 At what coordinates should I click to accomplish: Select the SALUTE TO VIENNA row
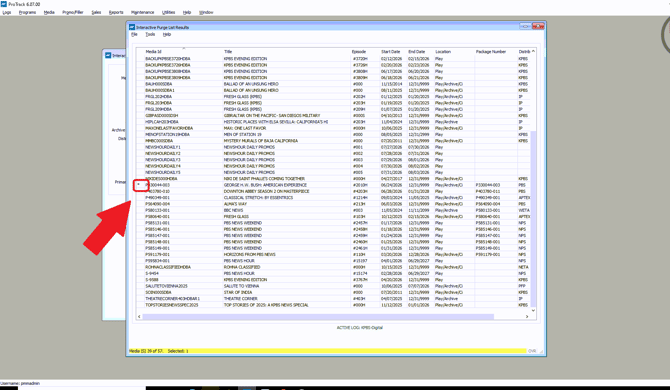[333, 286]
